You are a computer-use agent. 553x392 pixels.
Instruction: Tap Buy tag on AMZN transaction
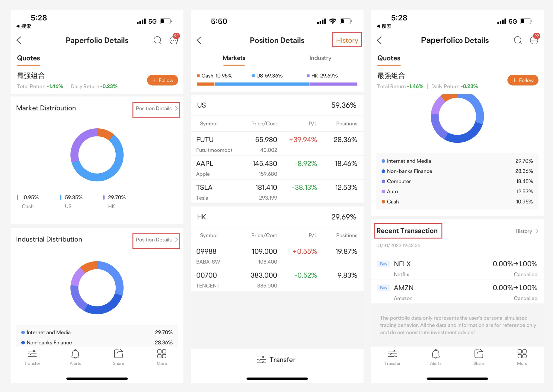pyautogui.click(x=384, y=288)
